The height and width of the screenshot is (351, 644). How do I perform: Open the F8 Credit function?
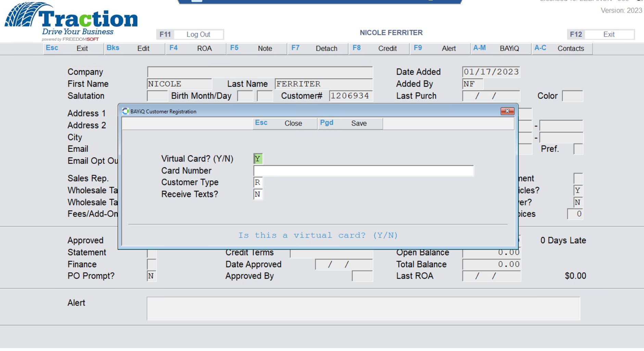[x=379, y=48]
